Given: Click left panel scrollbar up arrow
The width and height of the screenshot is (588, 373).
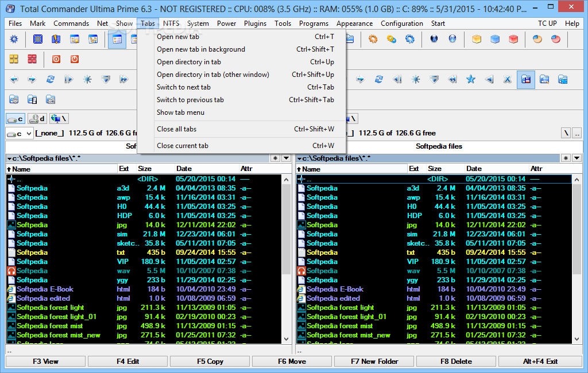Looking at the screenshot, I should coord(286,180).
